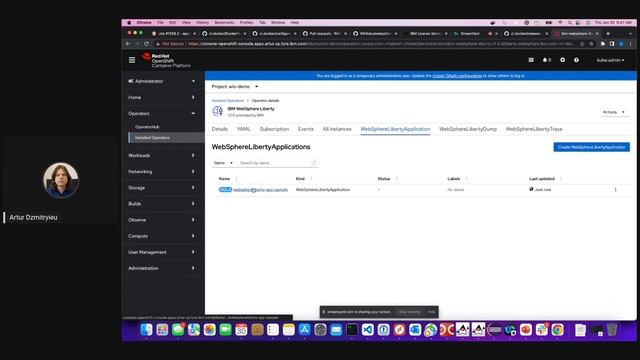Go to OperatorHub in the sidebar
This screenshot has width=640, height=360.
coord(147,127)
